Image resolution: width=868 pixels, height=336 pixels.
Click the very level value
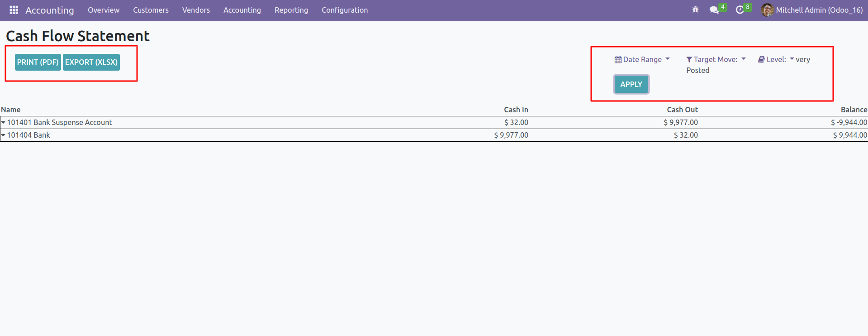803,59
